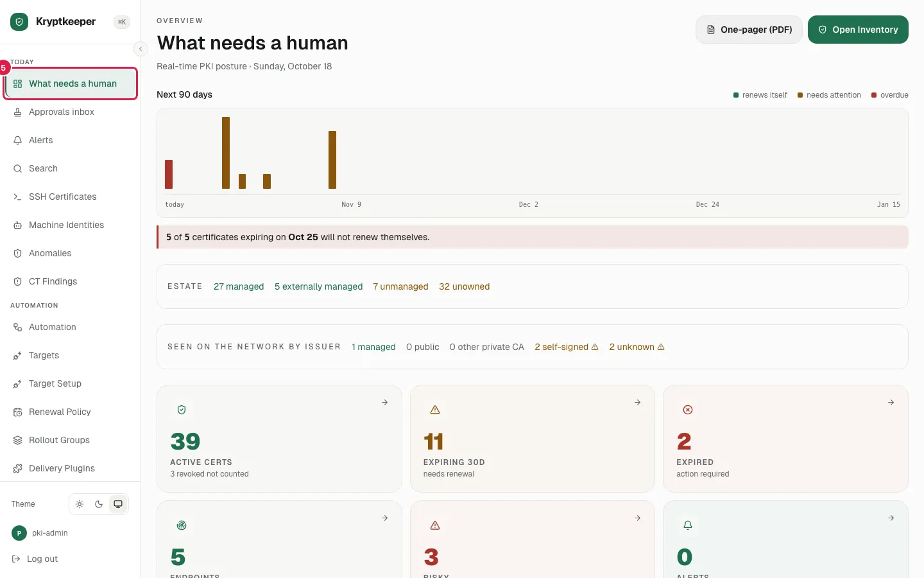
Task: Click the Endpoints card arrow
Action: 385,518
